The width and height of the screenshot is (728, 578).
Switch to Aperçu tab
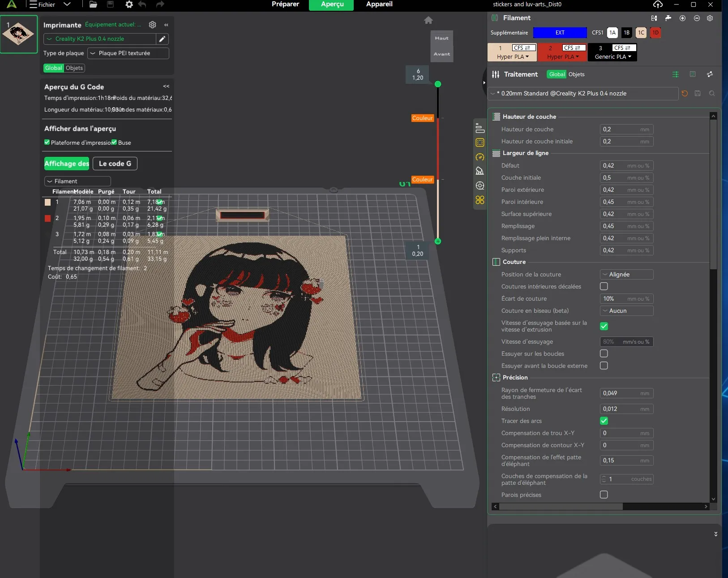[x=332, y=5]
